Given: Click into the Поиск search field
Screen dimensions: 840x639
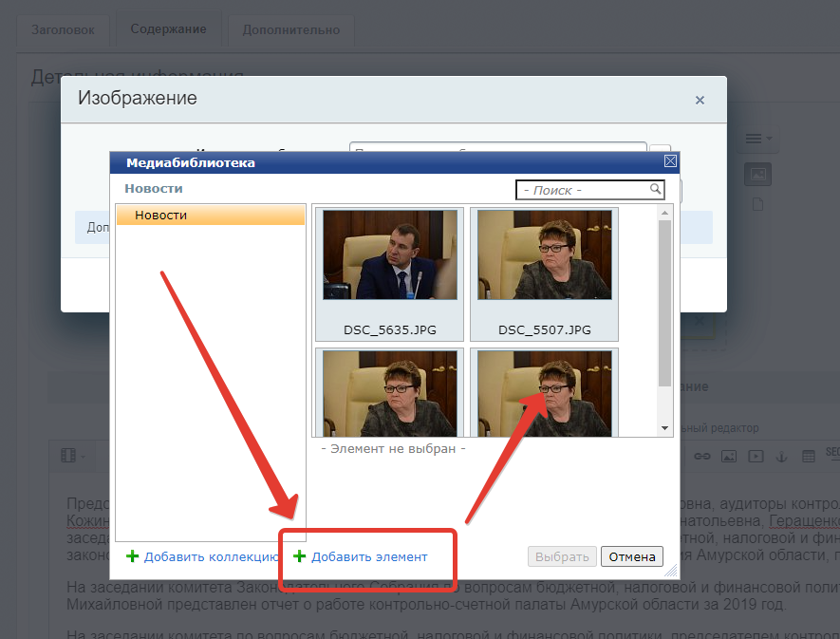Looking at the screenshot, I should coord(581,190).
